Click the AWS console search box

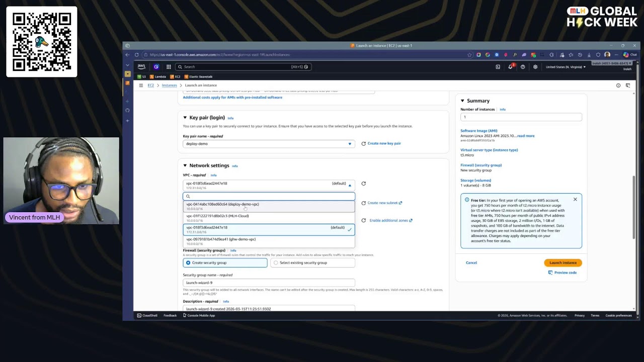(243, 67)
